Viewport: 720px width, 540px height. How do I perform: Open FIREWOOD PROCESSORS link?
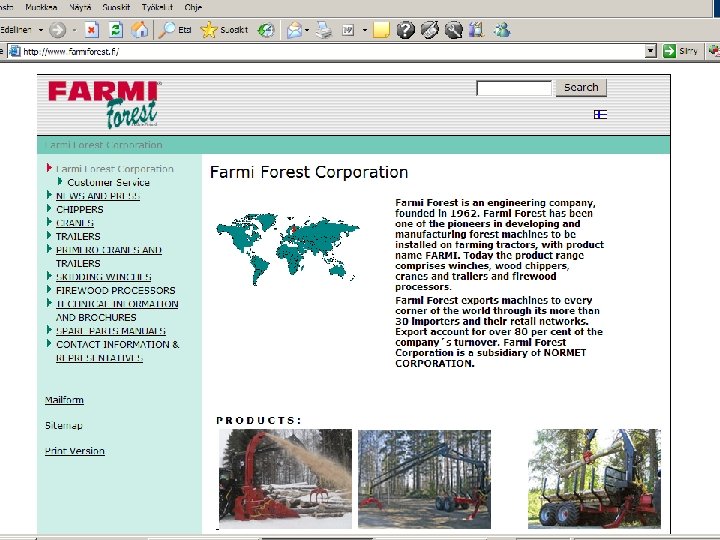pyautogui.click(x=116, y=290)
